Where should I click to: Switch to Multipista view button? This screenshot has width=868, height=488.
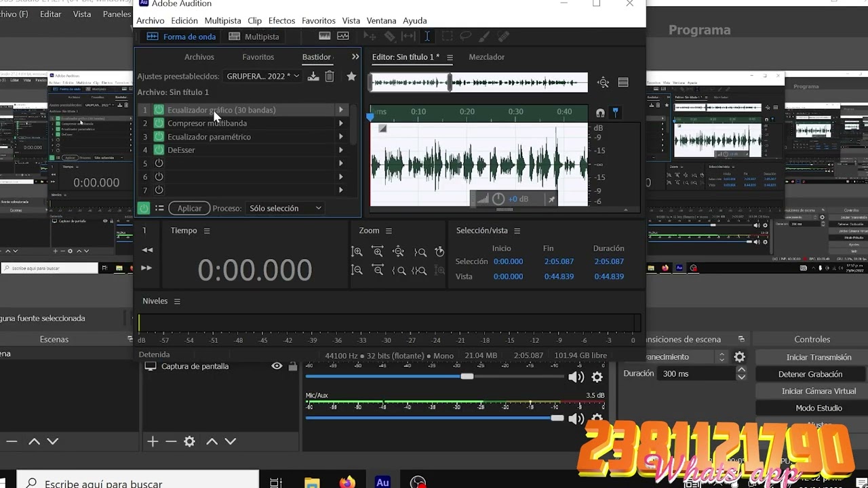point(254,37)
